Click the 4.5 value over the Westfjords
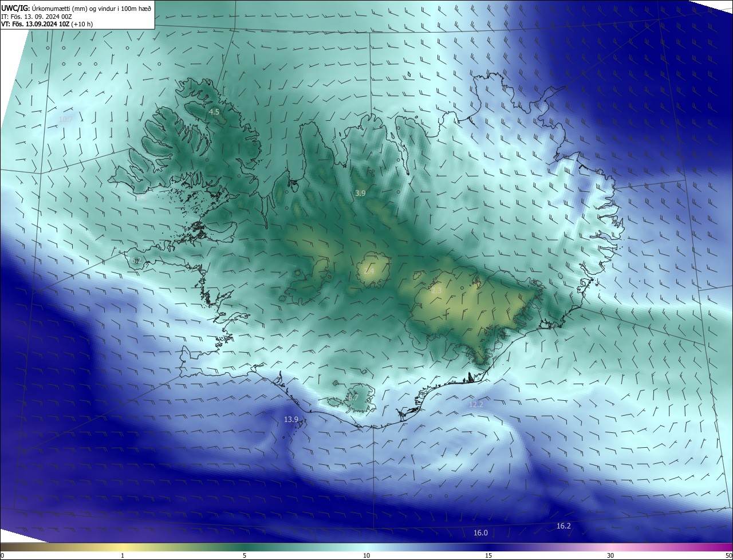 pos(214,112)
